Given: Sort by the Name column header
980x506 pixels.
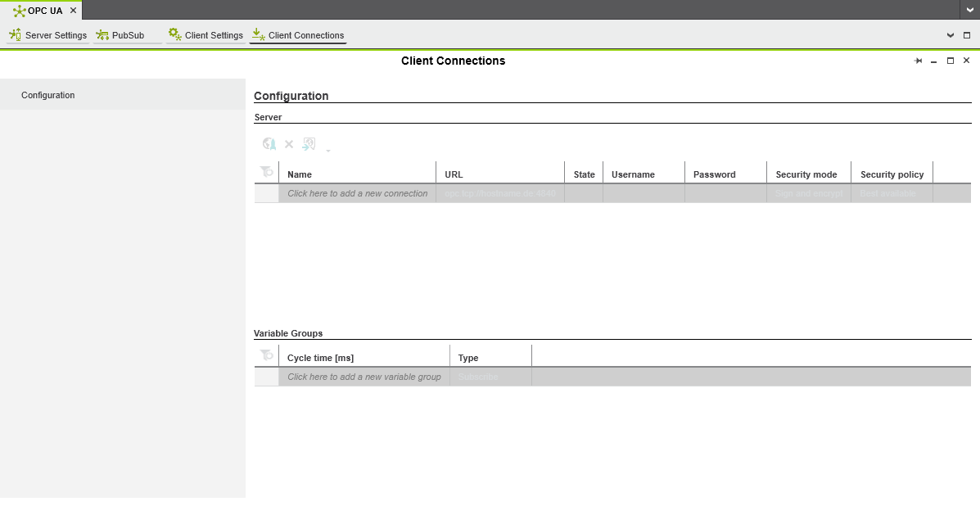Looking at the screenshot, I should point(358,174).
